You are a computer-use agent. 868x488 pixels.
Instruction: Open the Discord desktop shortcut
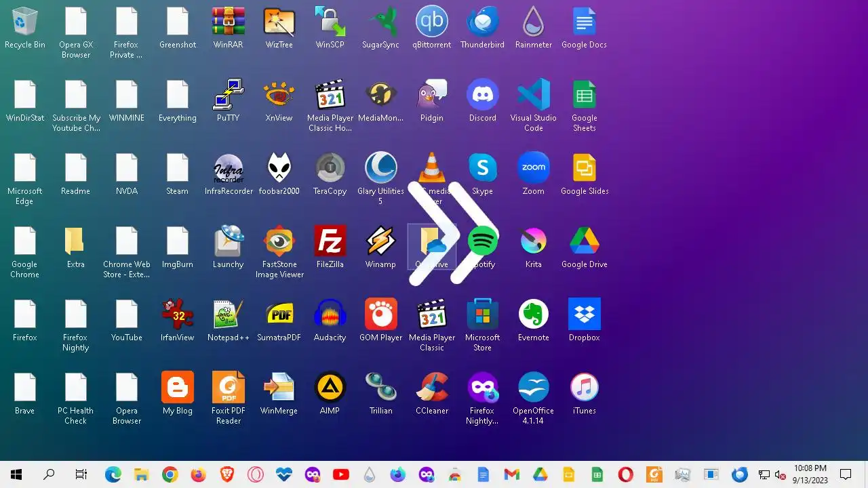pyautogui.click(x=482, y=101)
